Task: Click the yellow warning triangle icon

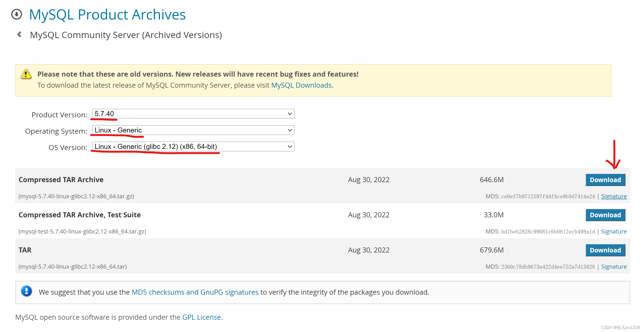Action: 26,74
